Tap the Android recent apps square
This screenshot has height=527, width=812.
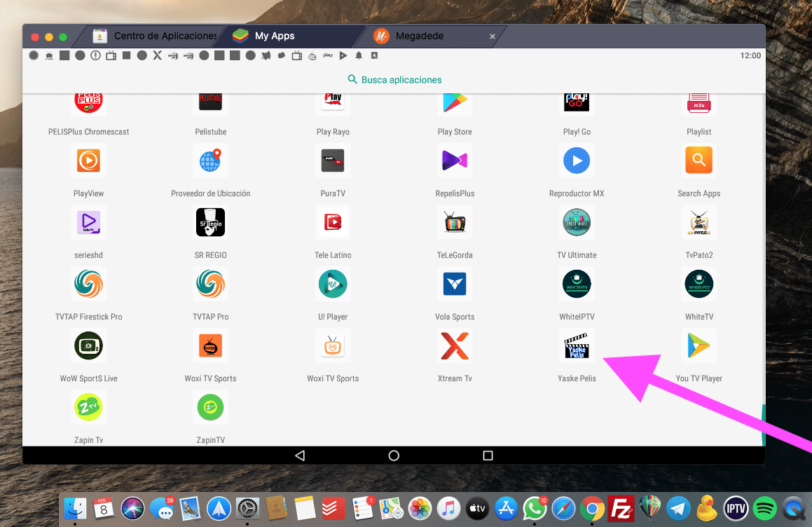(x=488, y=456)
